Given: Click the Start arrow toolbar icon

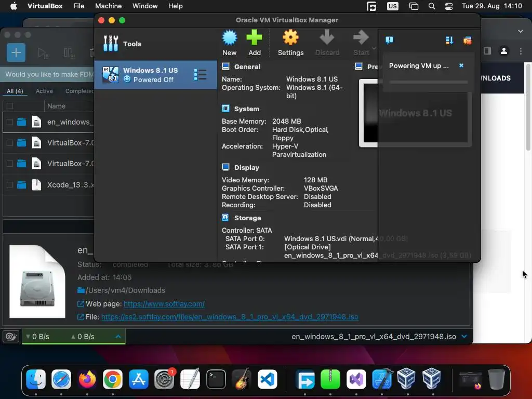Looking at the screenshot, I should (x=361, y=43).
